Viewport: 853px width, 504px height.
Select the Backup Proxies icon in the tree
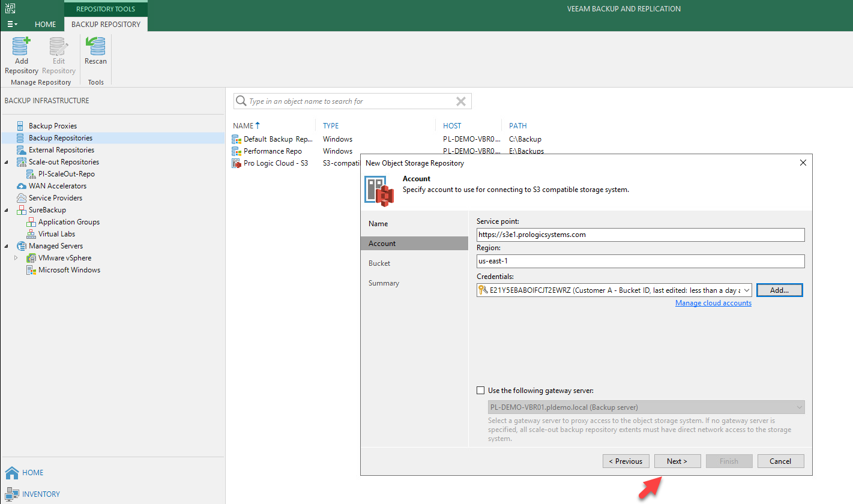(x=20, y=126)
